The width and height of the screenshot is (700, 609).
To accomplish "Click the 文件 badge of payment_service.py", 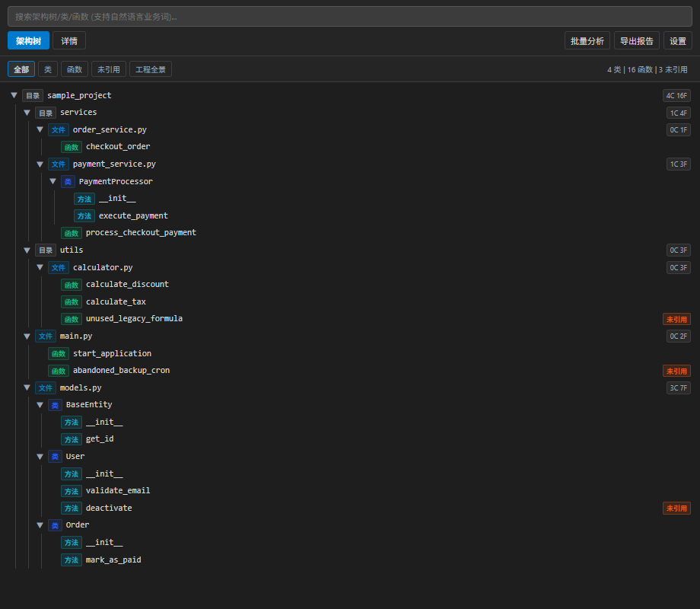I will [x=59, y=164].
